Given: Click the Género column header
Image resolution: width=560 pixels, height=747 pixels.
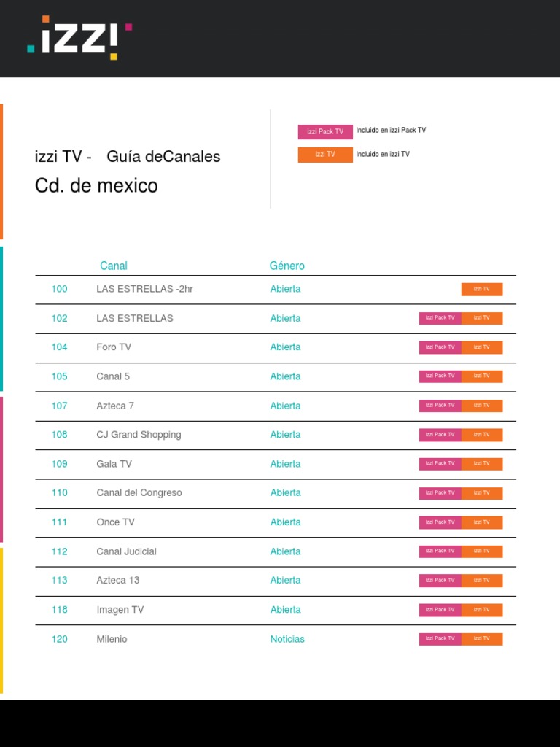Looking at the screenshot, I should click(287, 266).
